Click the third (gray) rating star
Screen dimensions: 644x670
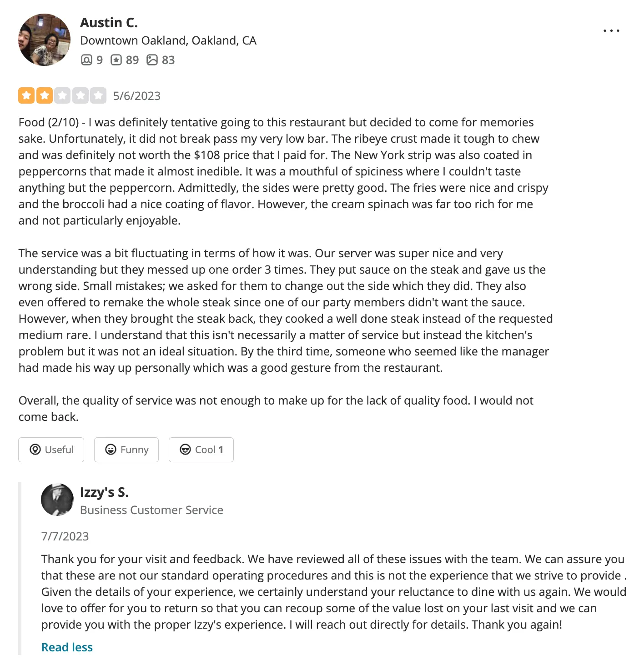point(62,95)
